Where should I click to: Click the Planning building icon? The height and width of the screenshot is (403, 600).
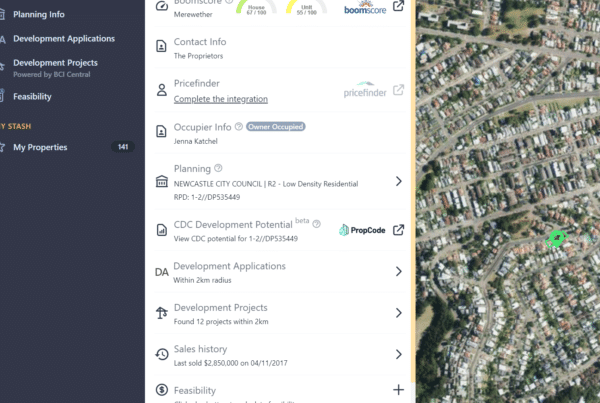(162, 181)
